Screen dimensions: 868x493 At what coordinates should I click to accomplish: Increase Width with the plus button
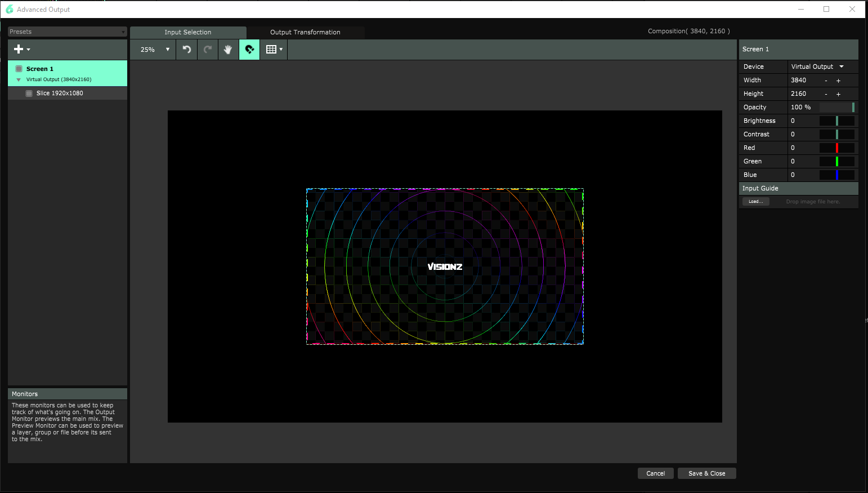[838, 81]
